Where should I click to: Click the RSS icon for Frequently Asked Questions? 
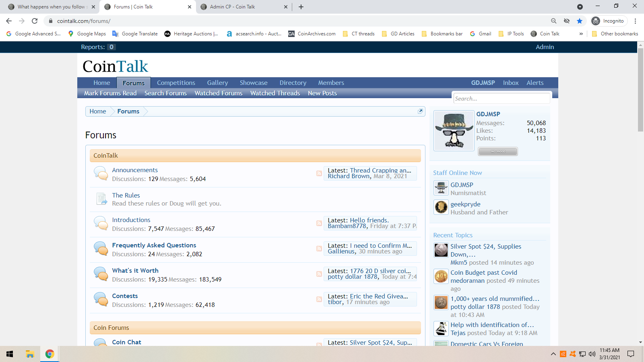(x=319, y=249)
